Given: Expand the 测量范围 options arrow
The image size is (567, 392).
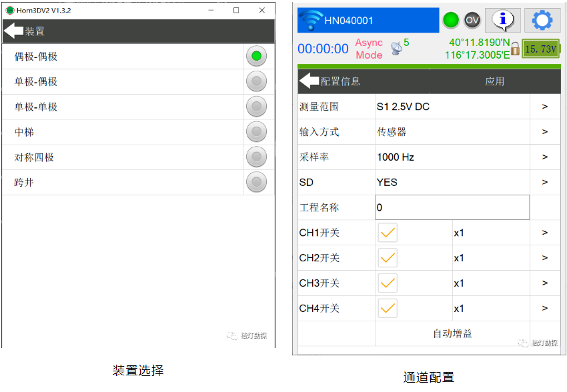Looking at the screenshot, I should point(545,107).
